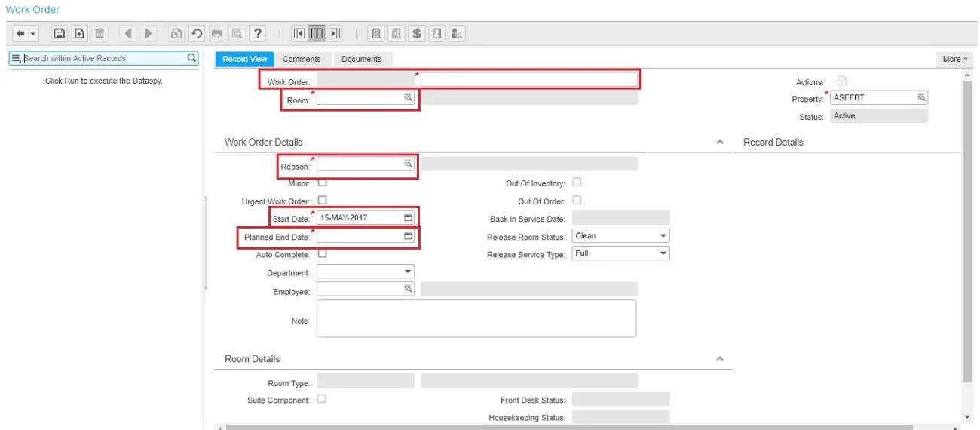Click the trash delete record icon
The height and width of the screenshot is (430, 980).
[100, 34]
